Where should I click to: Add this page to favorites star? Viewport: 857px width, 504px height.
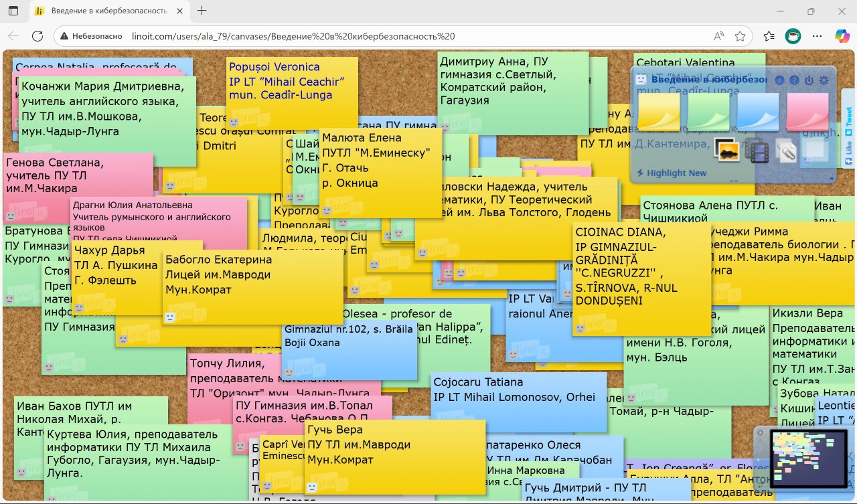click(x=740, y=36)
